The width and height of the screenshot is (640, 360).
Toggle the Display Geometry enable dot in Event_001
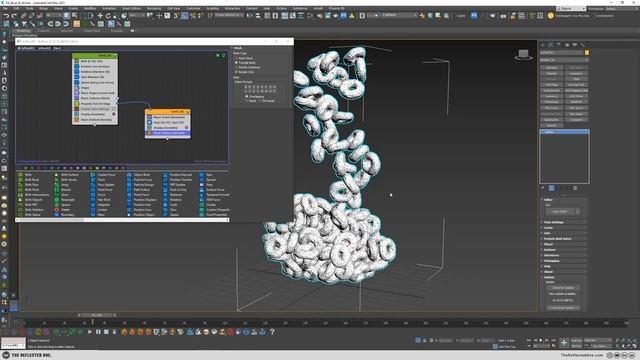(x=114, y=114)
